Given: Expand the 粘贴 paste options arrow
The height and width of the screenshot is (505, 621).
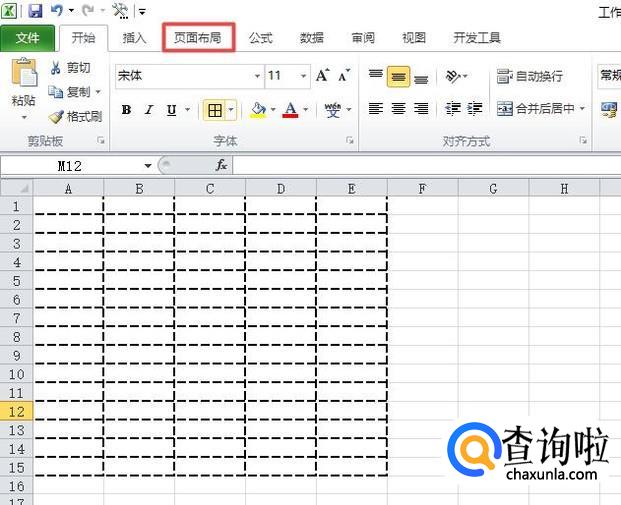Looking at the screenshot, I should point(24,117).
